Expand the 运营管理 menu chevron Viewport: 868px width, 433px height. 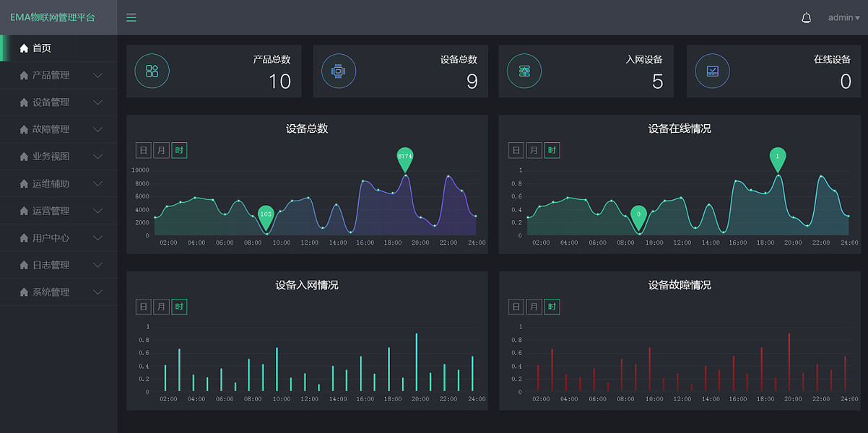coord(98,211)
